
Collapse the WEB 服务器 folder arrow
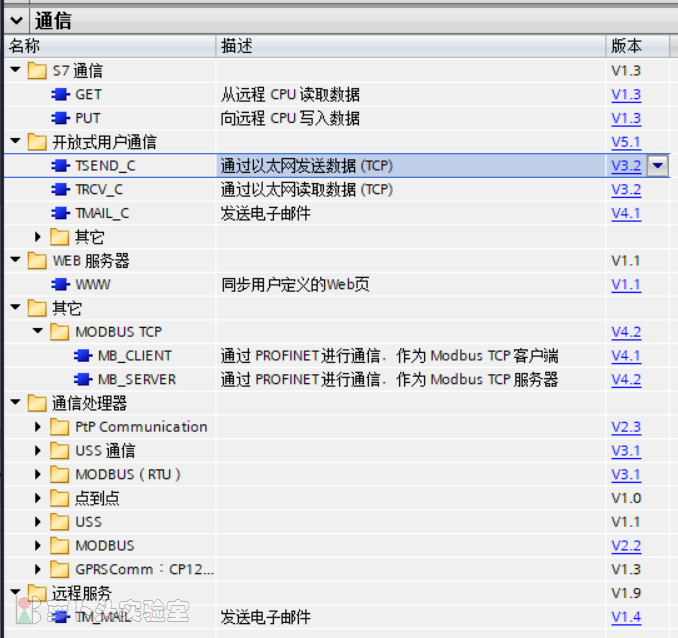coord(16,260)
